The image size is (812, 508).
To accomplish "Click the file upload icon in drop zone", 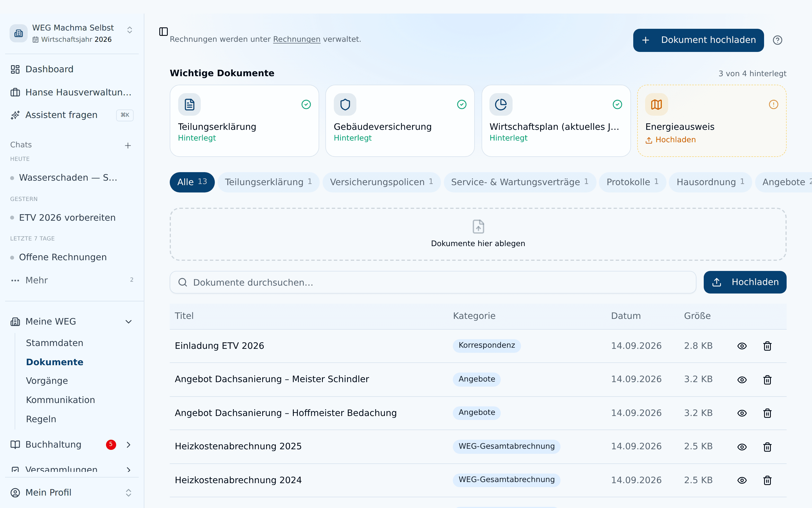I will 478,226.
